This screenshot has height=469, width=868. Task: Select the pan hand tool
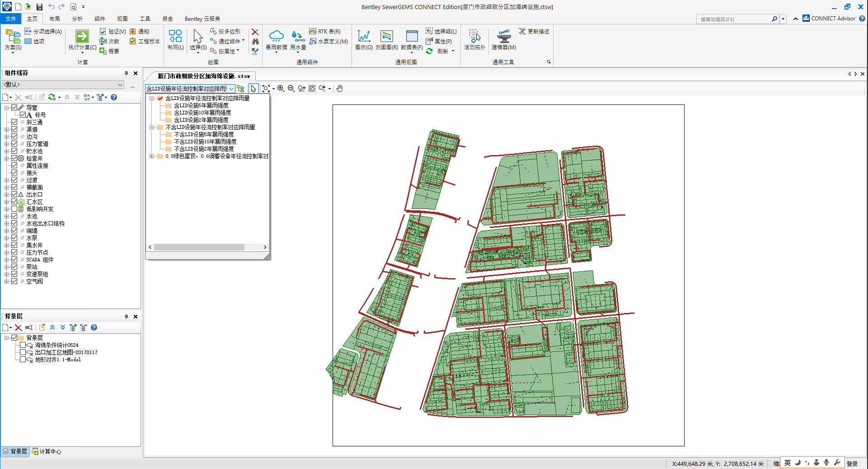[339, 89]
